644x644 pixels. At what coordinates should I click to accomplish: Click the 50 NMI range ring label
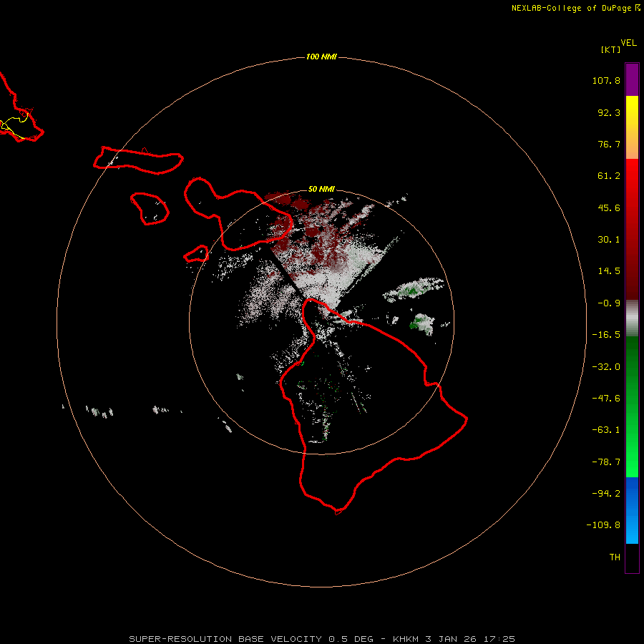click(321, 189)
